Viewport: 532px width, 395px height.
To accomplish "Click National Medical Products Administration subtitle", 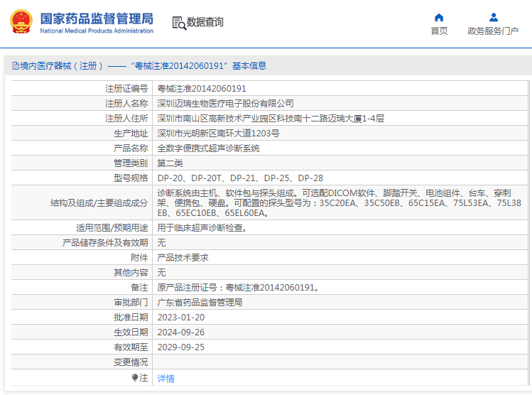I will pos(97,31).
